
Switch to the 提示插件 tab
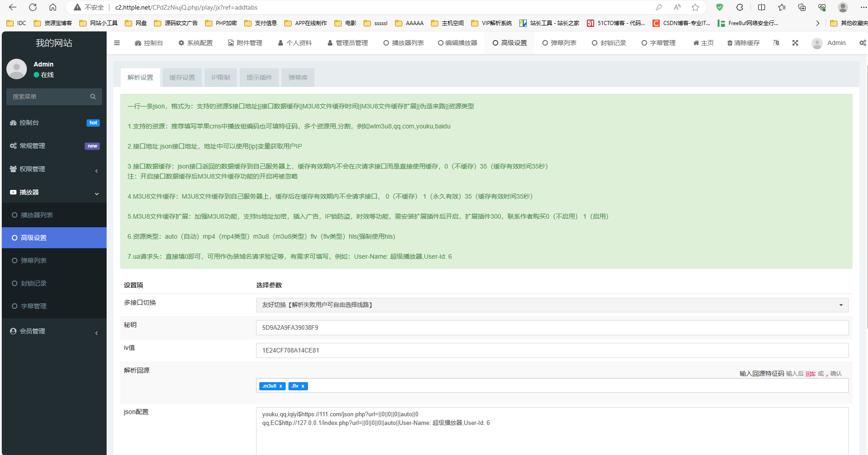259,77
